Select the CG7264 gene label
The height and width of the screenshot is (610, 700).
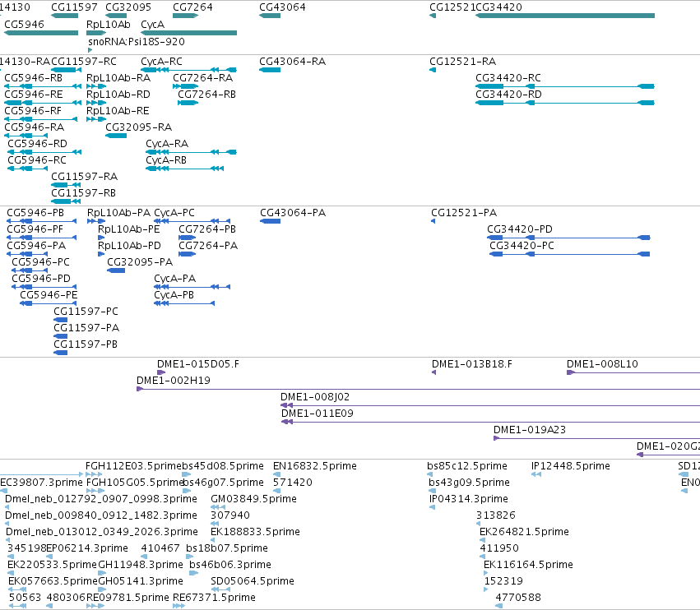[192, 7]
